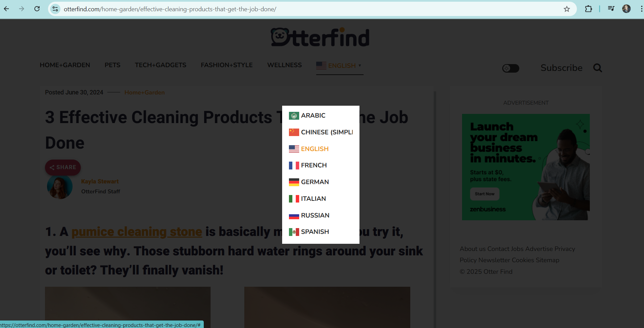This screenshot has width=644, height=328.
Task: Choose Spanish language option
Action: coord(315,232)
